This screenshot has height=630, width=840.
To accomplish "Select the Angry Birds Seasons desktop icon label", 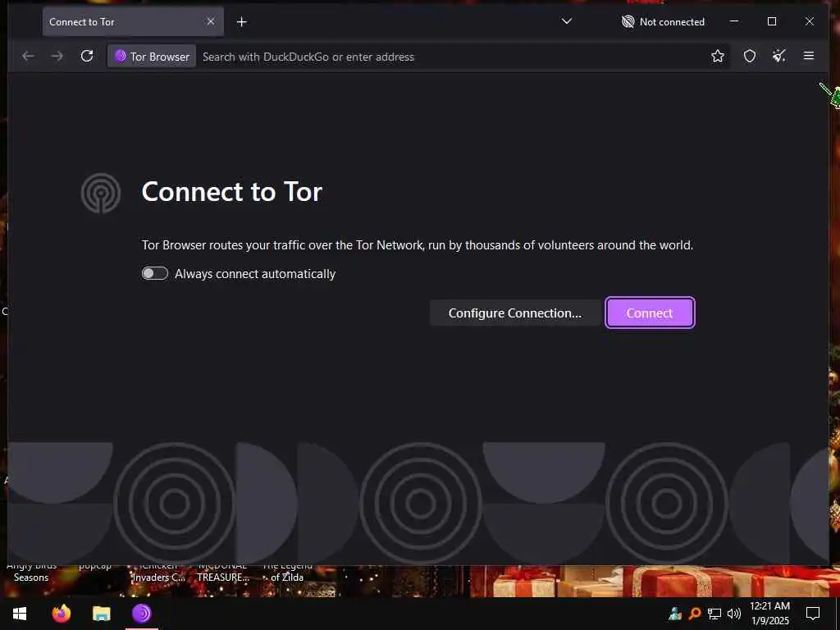I will [31, 572].
